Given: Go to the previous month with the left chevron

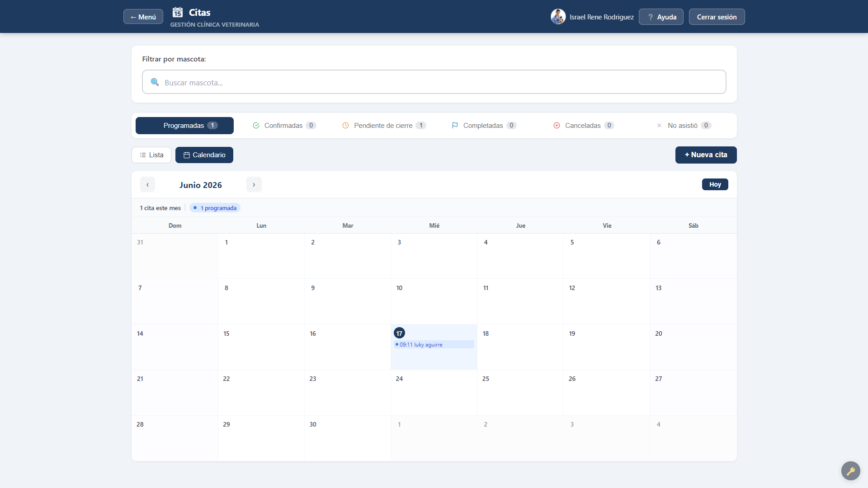Looking at the screenshot, I should 147,184.
